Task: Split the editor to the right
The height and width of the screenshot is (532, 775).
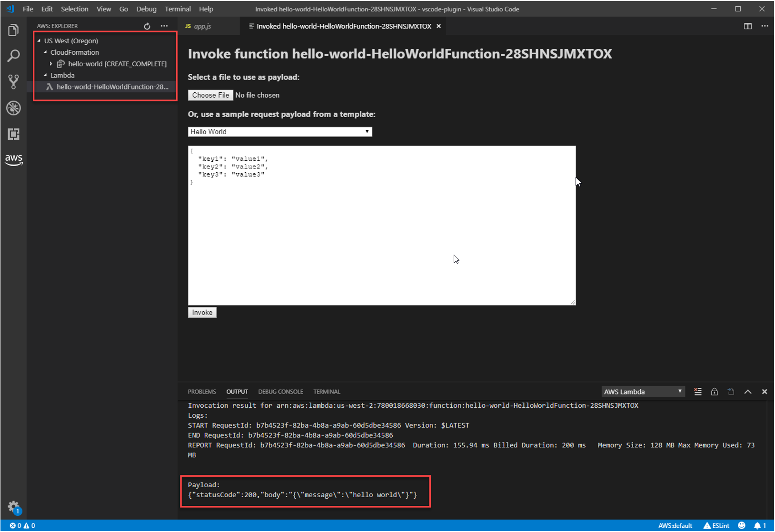Action: tap(748, 26)
